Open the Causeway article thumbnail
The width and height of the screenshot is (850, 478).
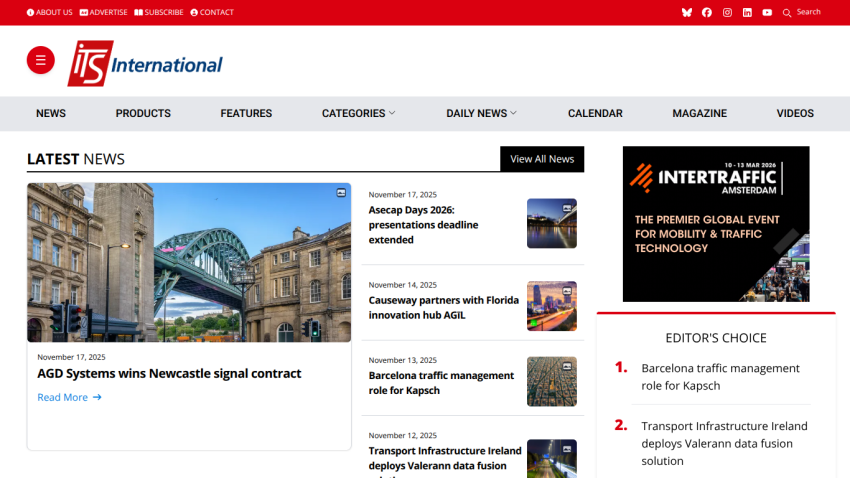coord(552,306)
